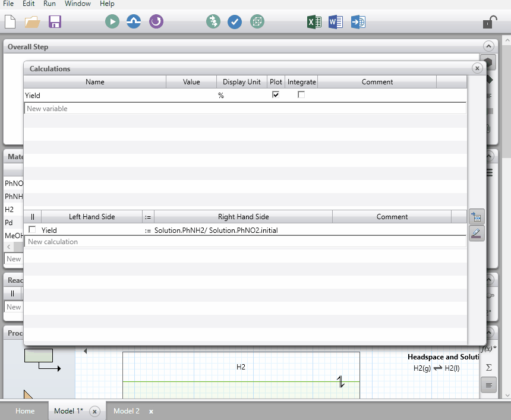
Task: Click the left triangle arrow above process diagram
Action: pos(86,351)
